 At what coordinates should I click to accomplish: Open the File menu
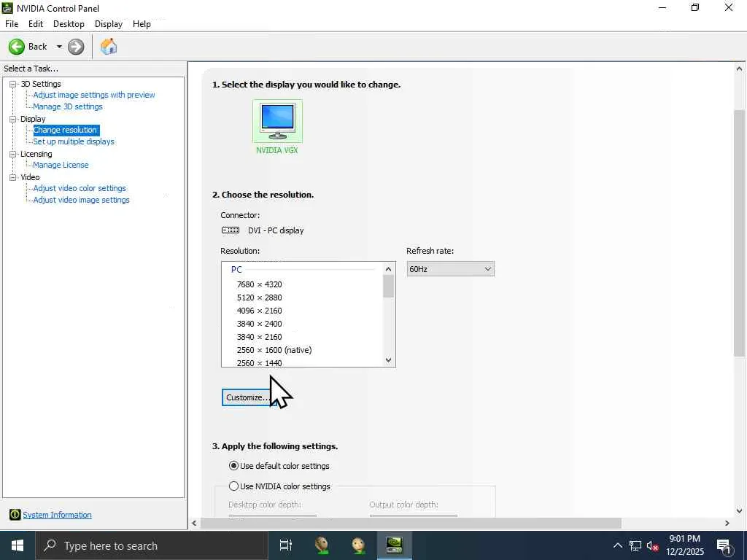pos(12,24)
